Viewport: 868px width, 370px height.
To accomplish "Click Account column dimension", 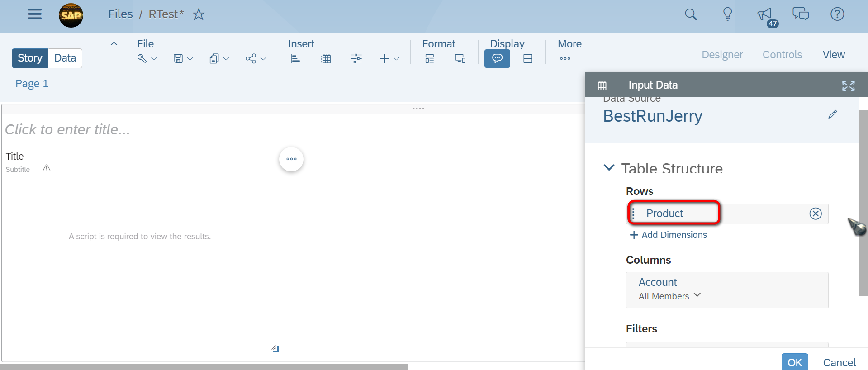I will click(x=658, y=282).
